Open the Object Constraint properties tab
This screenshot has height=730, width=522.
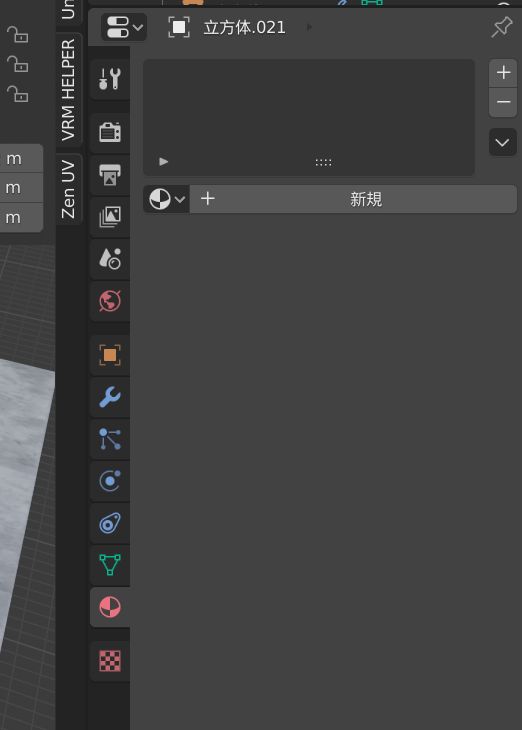110,523
